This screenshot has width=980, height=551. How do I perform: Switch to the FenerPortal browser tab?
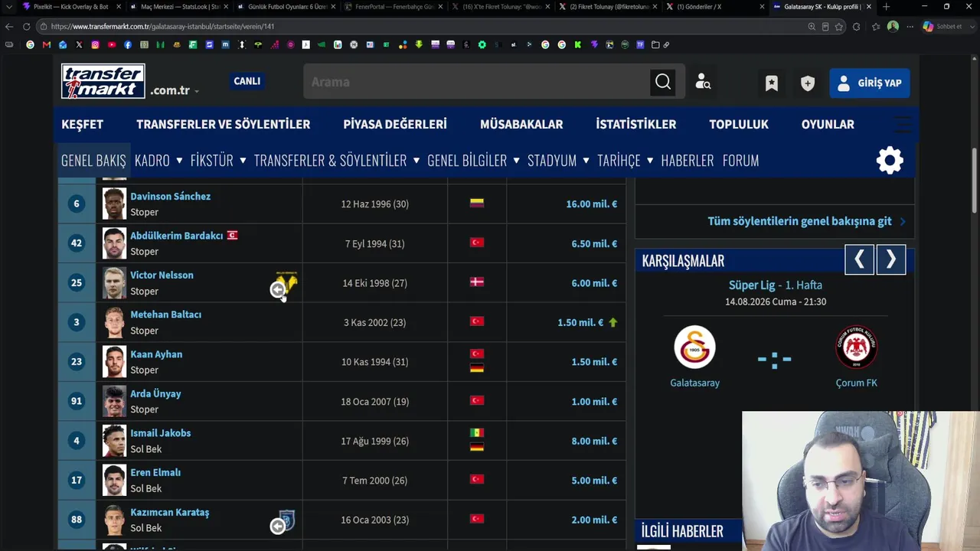coord(394,7)
